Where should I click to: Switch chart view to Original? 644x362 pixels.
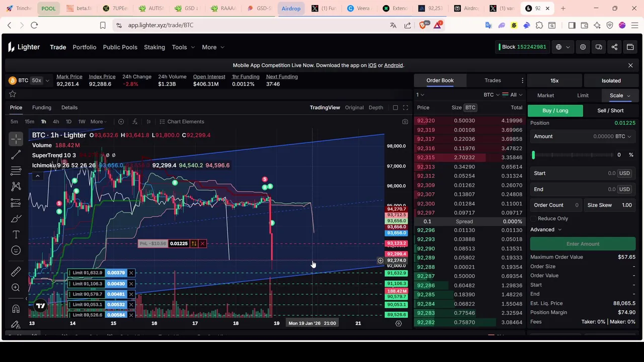tap(354, 108)
